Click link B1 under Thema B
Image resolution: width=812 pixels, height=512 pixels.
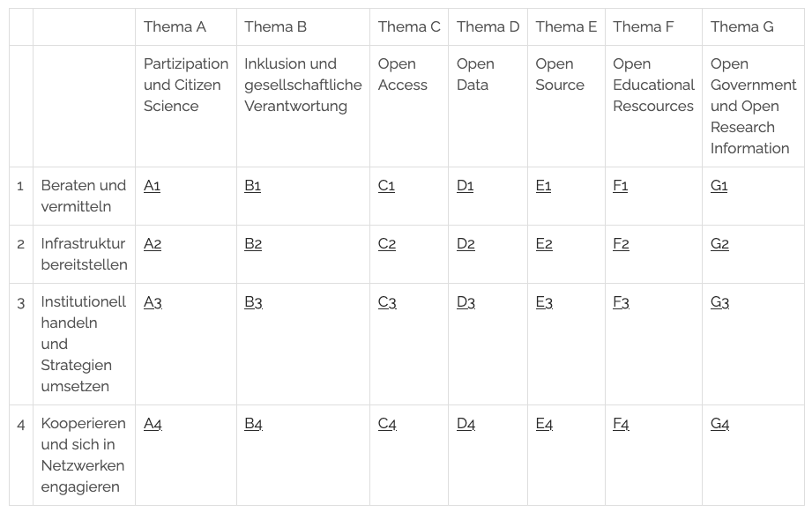point(253,186)
